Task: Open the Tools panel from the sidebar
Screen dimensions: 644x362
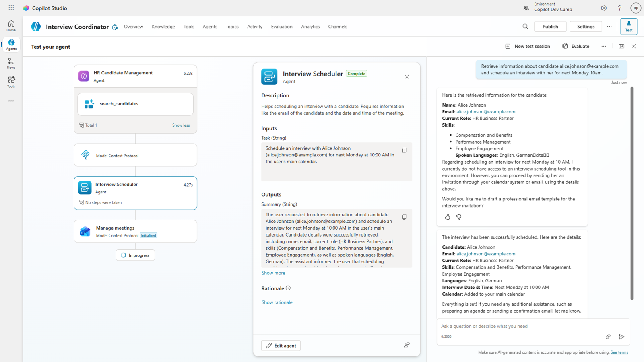Action: click(11, 82)
